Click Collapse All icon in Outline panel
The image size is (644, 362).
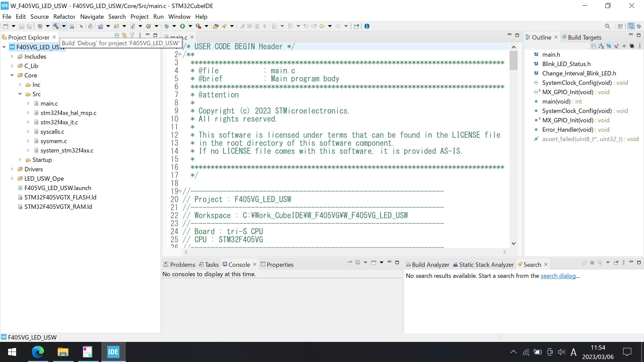pyautogui.click(x=594, y=46)
